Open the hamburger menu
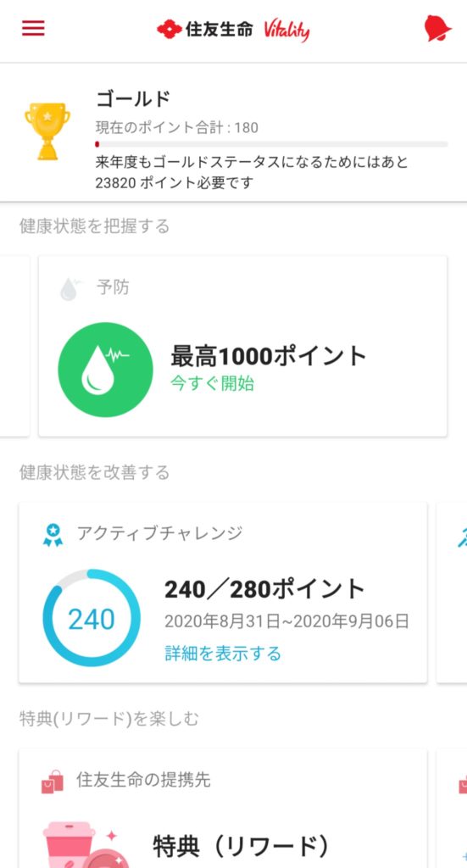Viewport: 467px width, 868px height. click(x=33, y=28)
